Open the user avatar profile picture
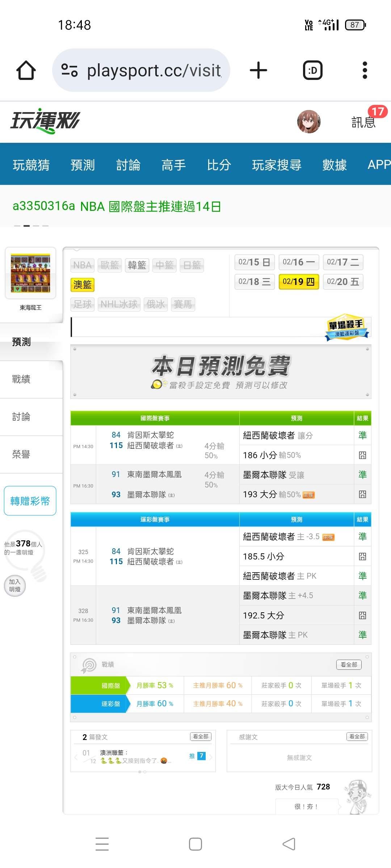Screen dimensions: 391x868 point(308,122)
